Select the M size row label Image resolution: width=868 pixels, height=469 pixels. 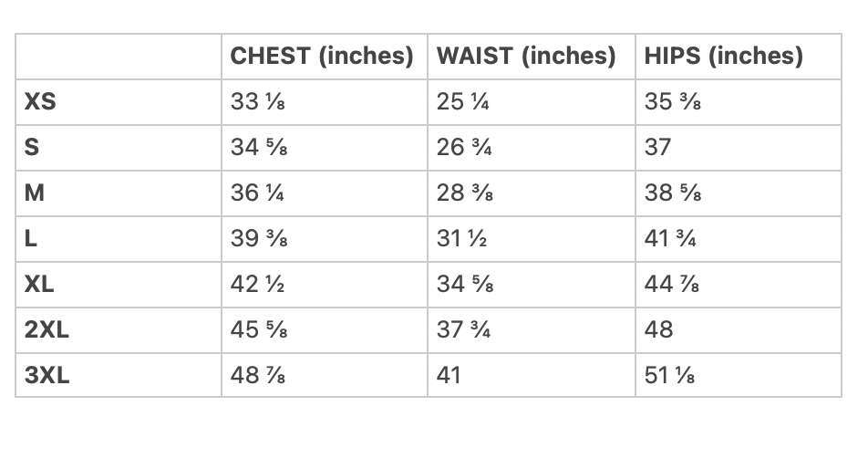tap(35, 193)
